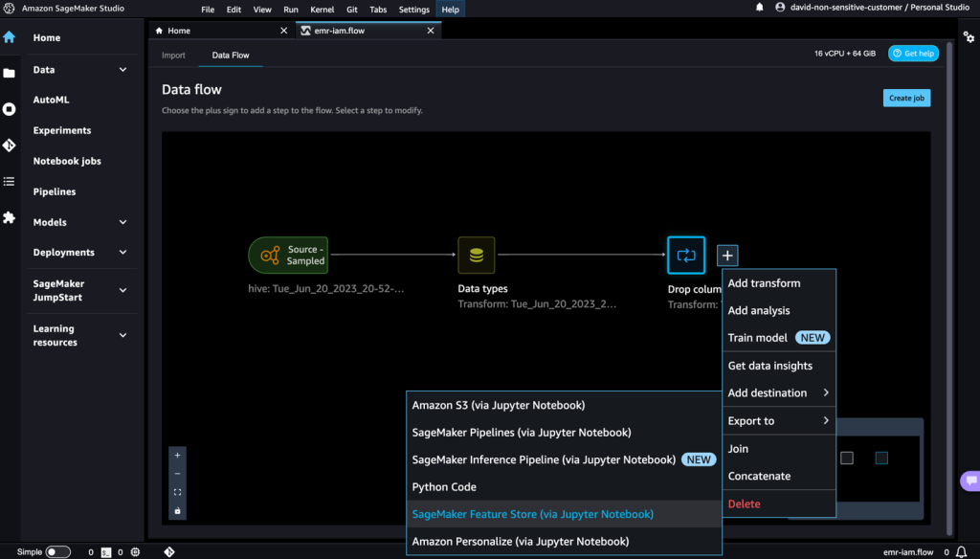Choose Add analysis from context menu
The width and height of the screenshot is (980, 559).
pos(779,310)
